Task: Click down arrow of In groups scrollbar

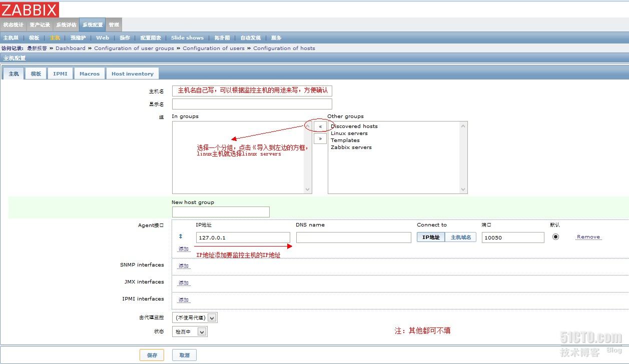Action: [307, 189]
